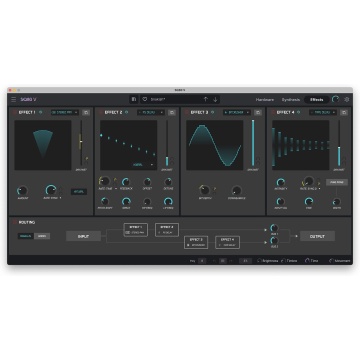Open the dropdown inside Effect 2 display
The width and height of the screenshot is (360, 360).
point(143,164)
